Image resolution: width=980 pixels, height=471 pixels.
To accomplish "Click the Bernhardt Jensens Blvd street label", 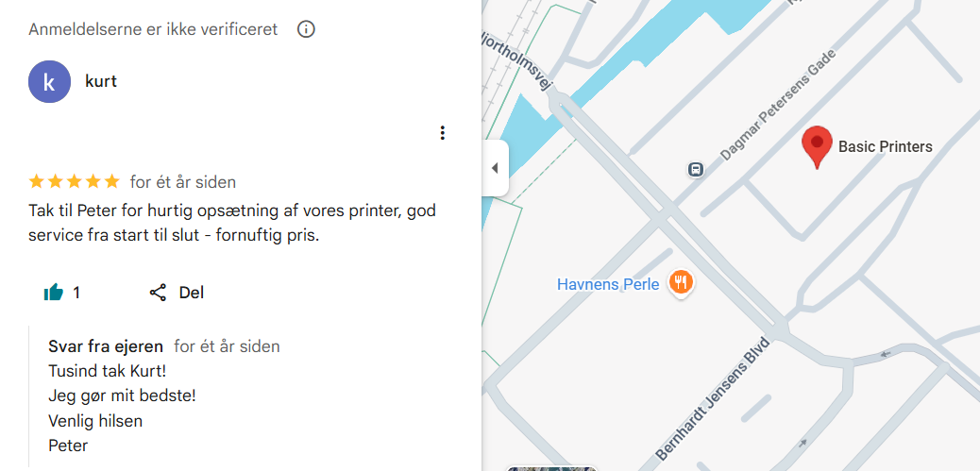I will tap(713, 401).
